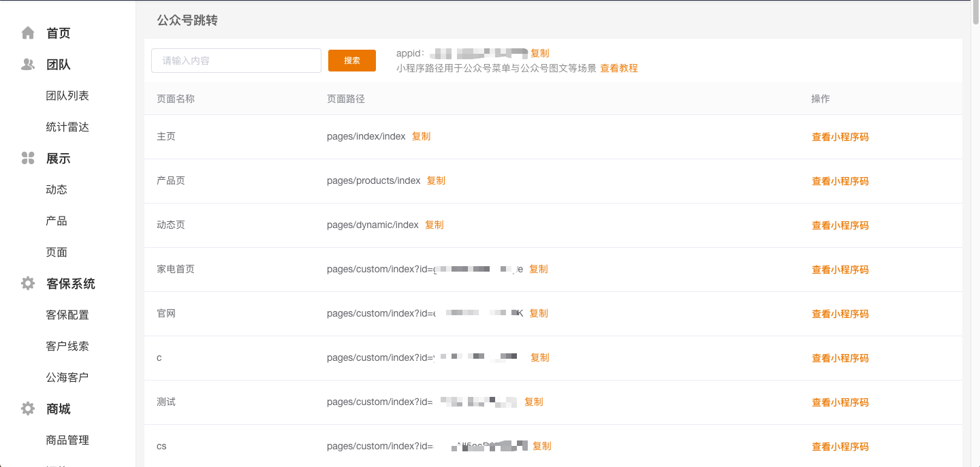Image resolution: width=980 pixels, height=467 pixels.
Task: Click the gear icon beside 商城
Action: pyautogui.click(x=28, y=408)
